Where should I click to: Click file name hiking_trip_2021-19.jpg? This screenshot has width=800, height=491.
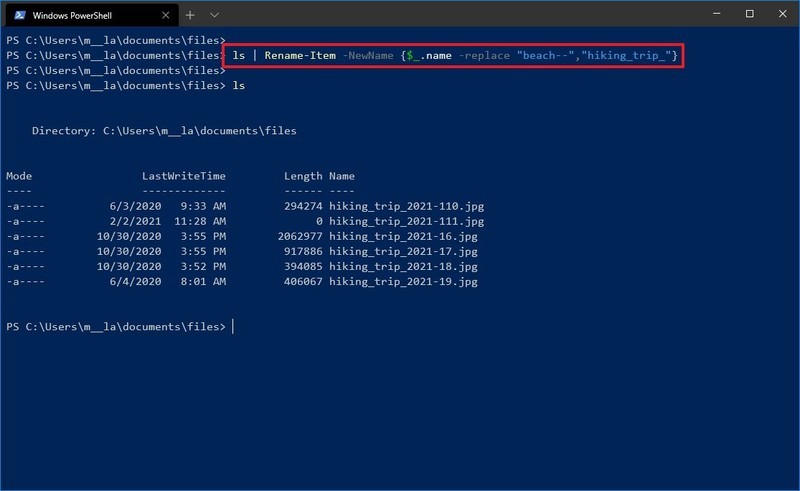(x=403, y=281)
